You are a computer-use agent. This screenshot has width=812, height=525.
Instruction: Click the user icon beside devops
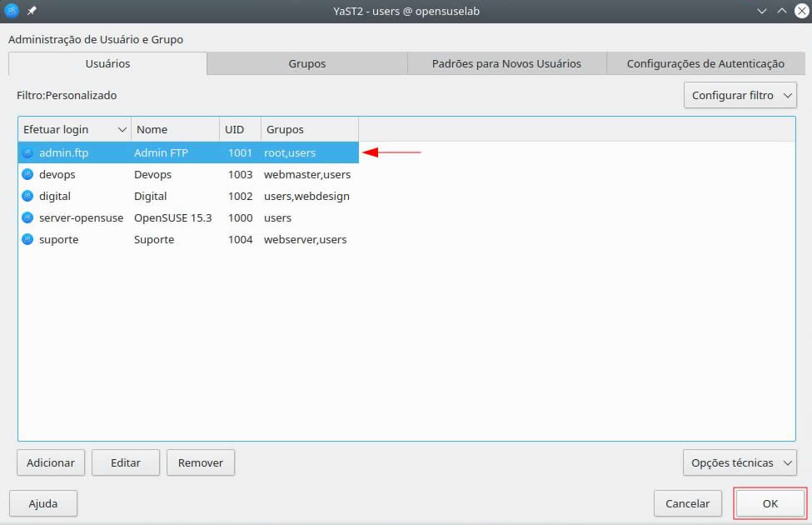[x=27, y=175]
